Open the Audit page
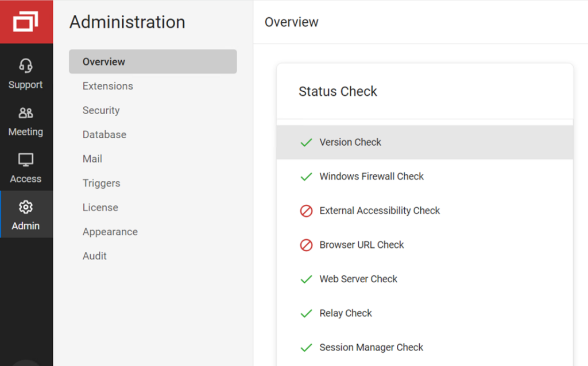 pos(94,256)
